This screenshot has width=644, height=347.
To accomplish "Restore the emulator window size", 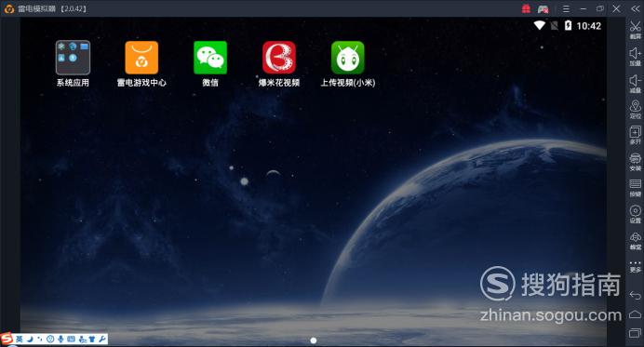I will click(600, 8).
